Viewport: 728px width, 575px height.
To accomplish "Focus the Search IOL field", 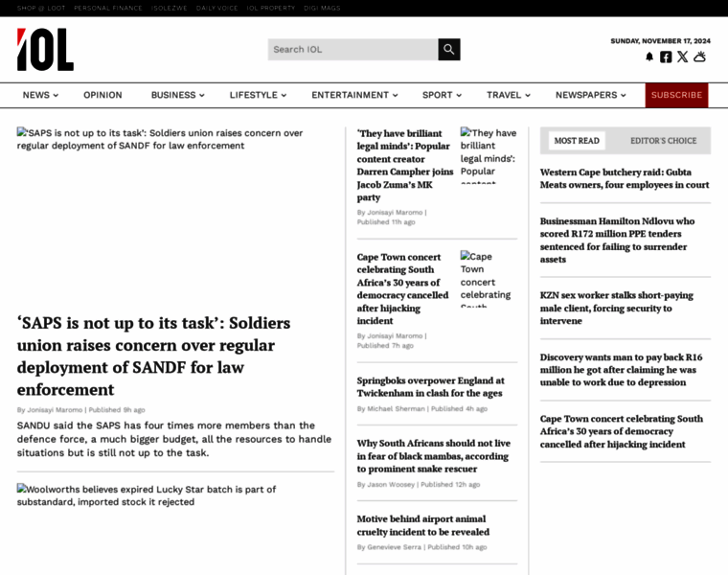I will point(353,49).
